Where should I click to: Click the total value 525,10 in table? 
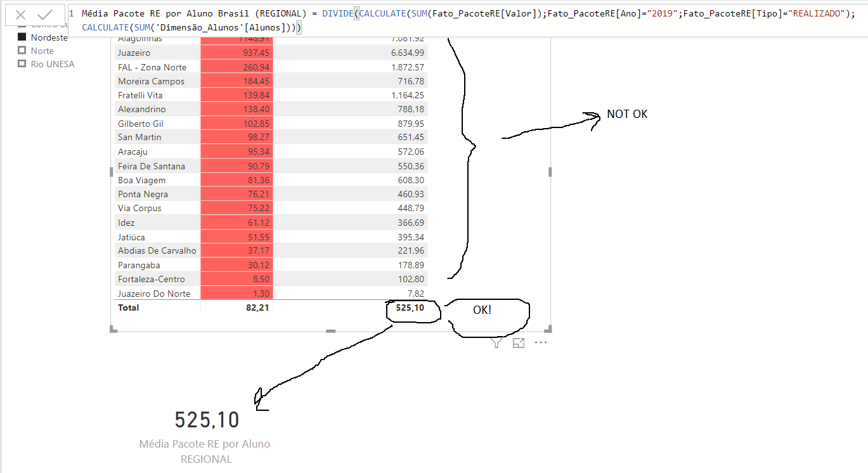410,308
